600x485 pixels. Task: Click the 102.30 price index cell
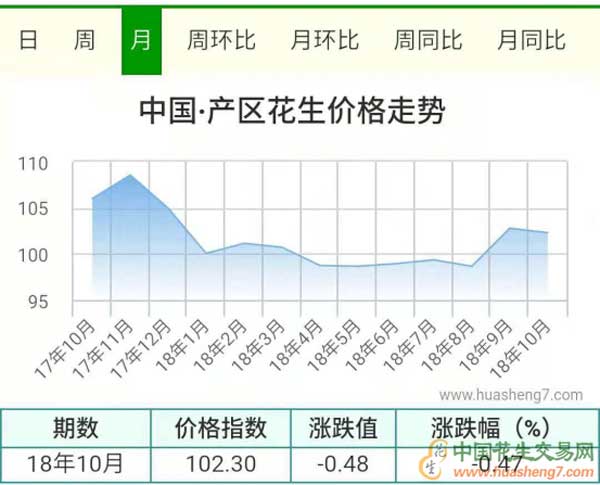tap(222, 464)
